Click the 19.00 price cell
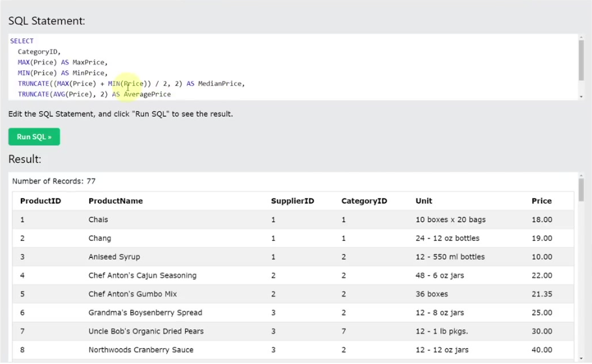 542,238
